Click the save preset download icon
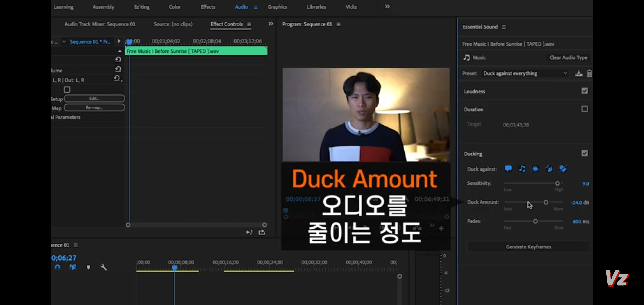The height and width of the screenshot is (305, 644). tap(578, 73)
